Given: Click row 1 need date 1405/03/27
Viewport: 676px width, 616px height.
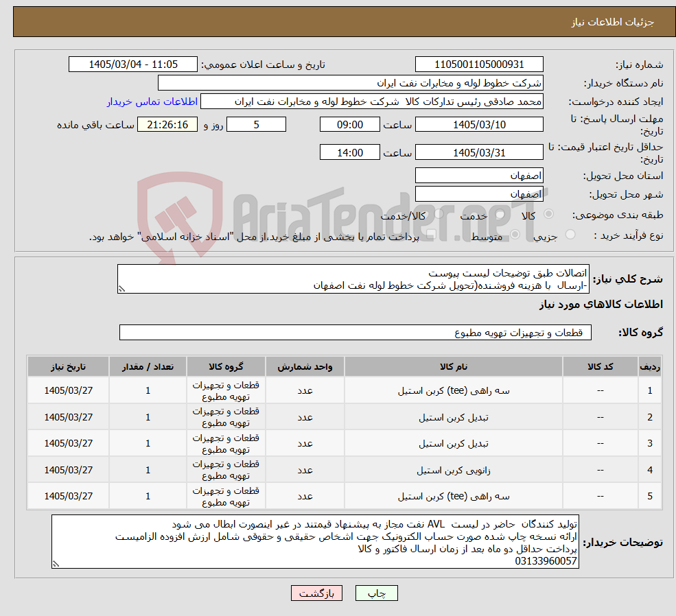Looking at the screenshot, I should point(68,391).
